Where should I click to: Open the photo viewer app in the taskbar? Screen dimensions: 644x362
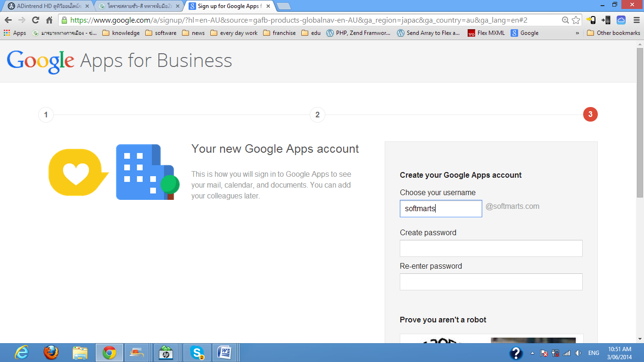pos(137,353)
